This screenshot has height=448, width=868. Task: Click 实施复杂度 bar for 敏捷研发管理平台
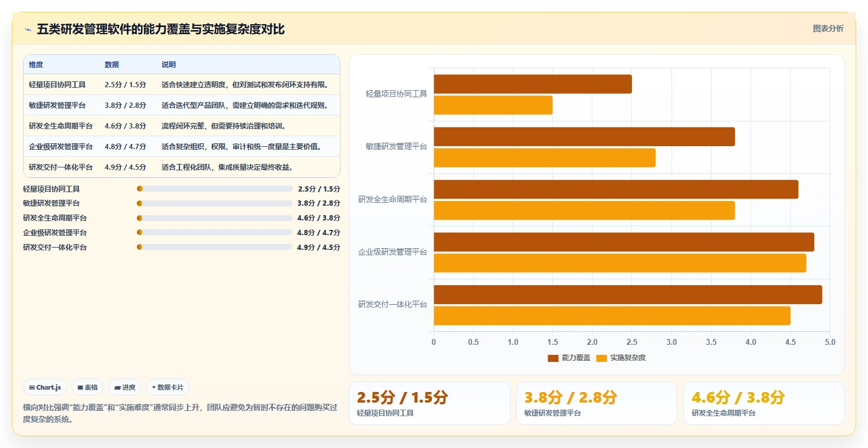click(x=545, y=157)
